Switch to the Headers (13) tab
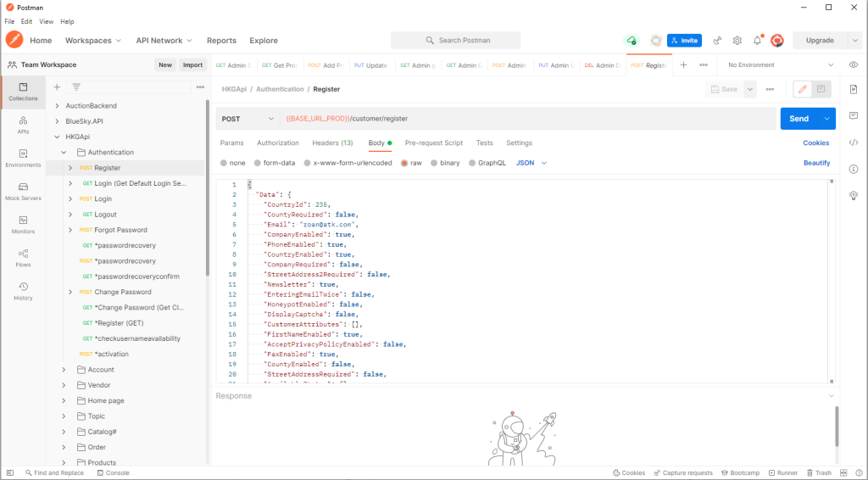Screen dimensions: 868x480 (x=332, y=142)
